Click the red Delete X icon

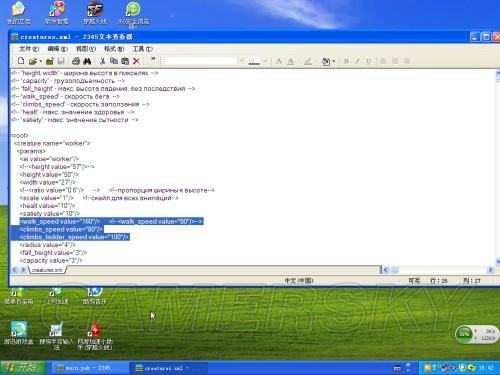coord(136,61)
